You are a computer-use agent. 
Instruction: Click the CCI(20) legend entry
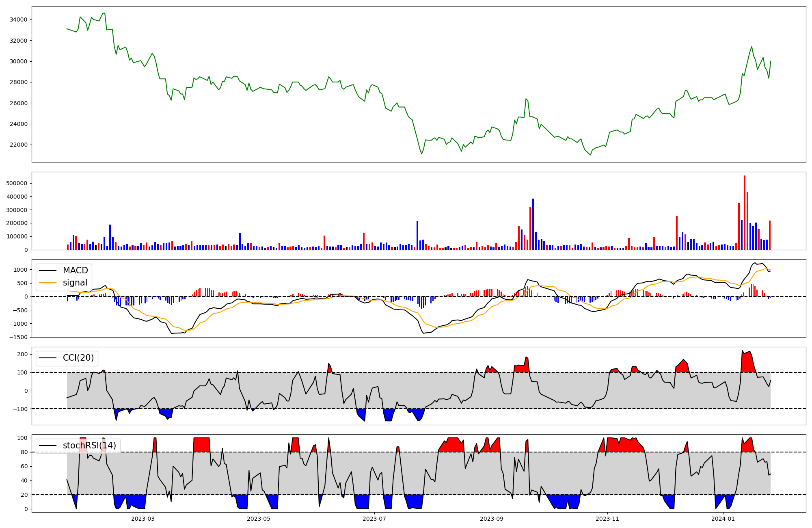(x=78, y=358)
